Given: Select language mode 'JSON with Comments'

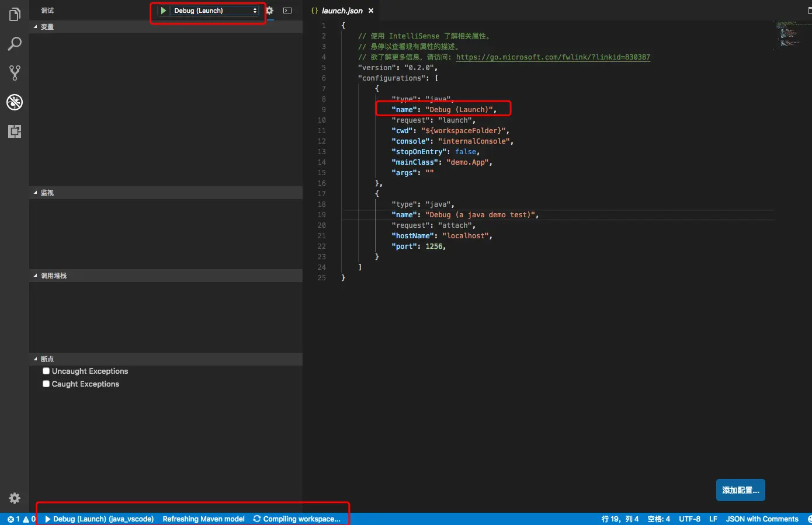Looking at the screenshot, I should [x=762, y=519].
